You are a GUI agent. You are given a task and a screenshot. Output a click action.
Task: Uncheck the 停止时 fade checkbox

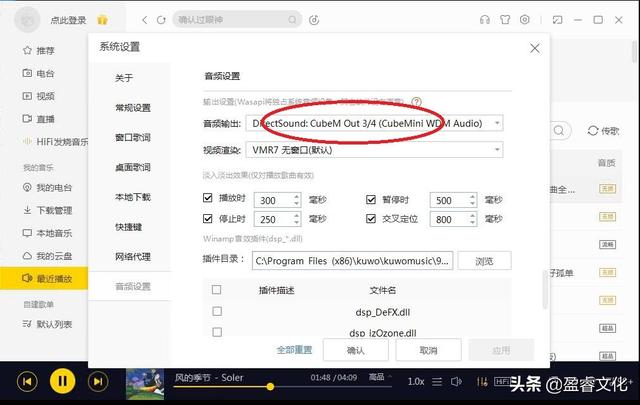[x=208, y=218]
